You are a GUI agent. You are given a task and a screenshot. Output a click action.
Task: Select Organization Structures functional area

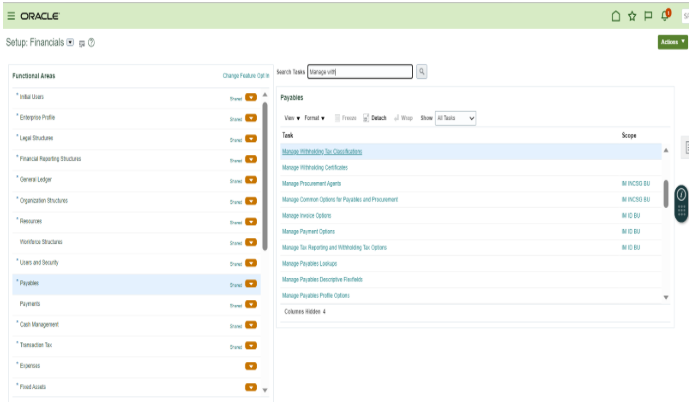pos(44,200)
